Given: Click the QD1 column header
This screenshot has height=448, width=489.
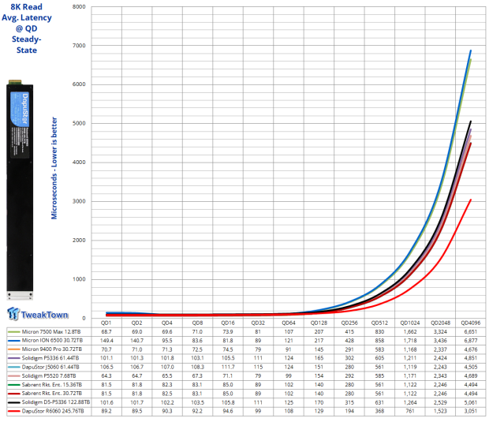Looking at the screenshot, I should tap(106, 323).
